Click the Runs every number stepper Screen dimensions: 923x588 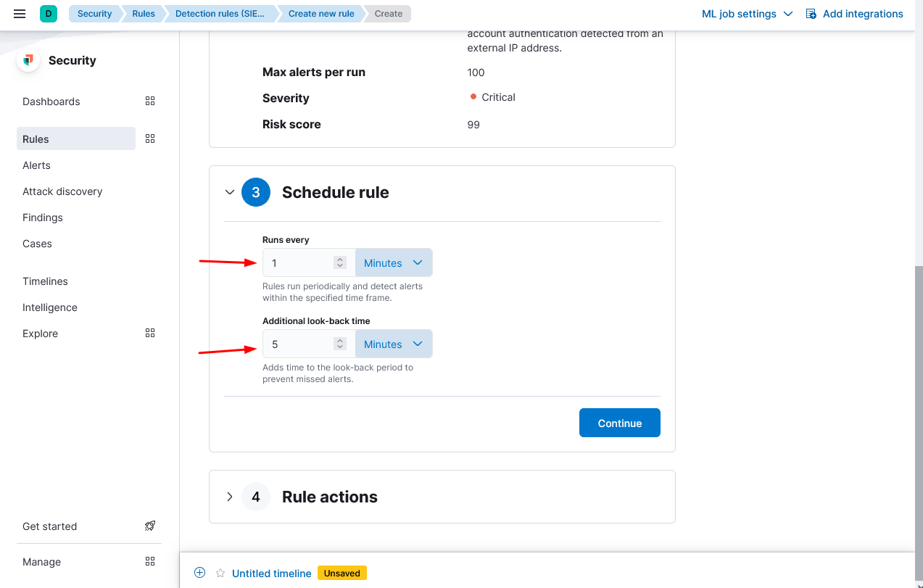(x=339, y=263)
